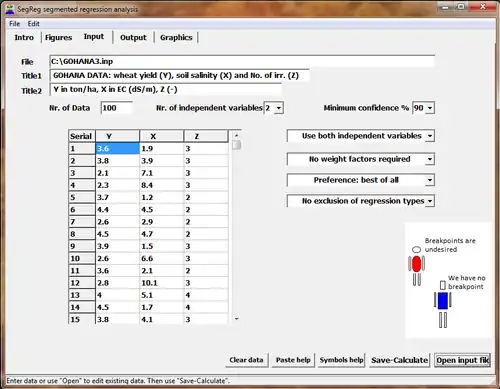
Task: Expand 'No weight factors required' dropdown
Action: [x=430, y=159]
